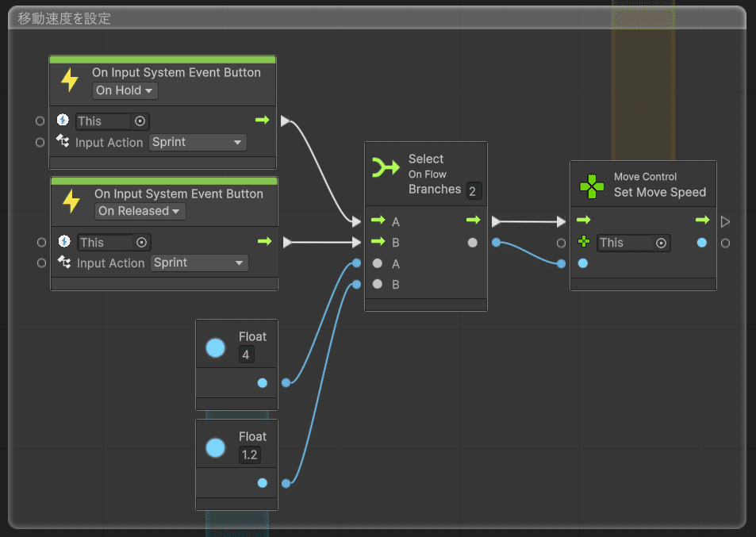
Task: Click the green flow output arrow of On Hold node
Action: point(263,120)
